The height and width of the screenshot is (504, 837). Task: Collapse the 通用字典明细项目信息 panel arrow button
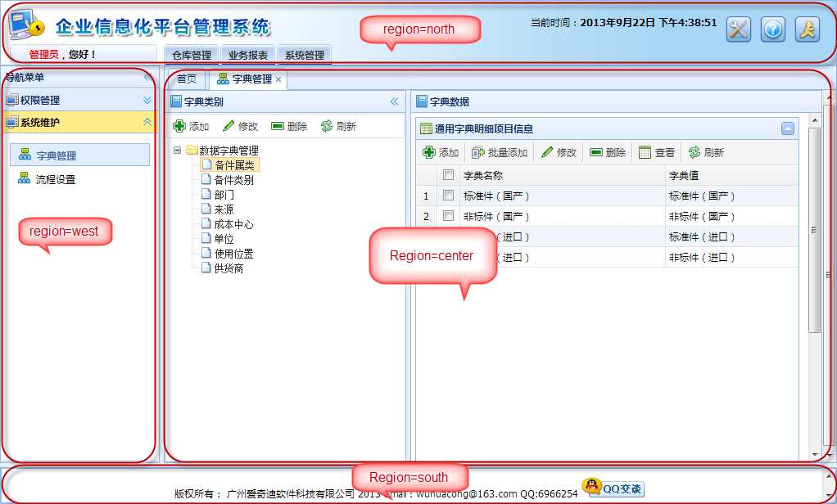point(787,128)
